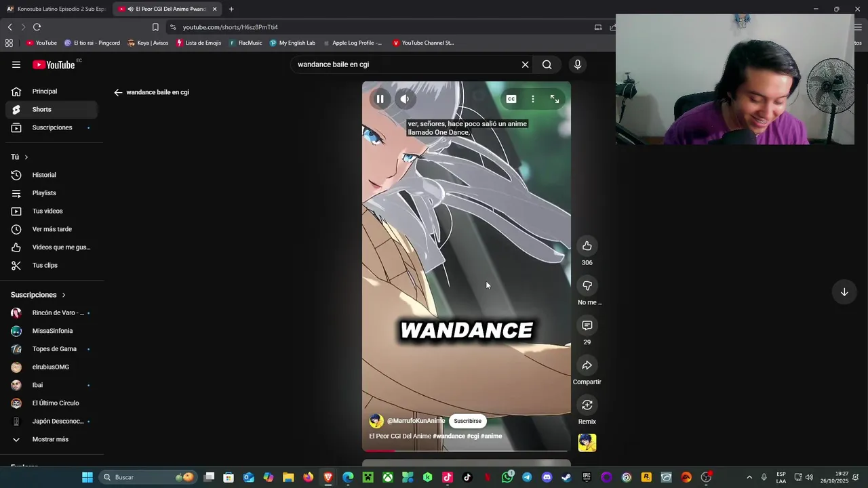Mute the Shorts video volume
Image resolution: width=868 pixels, height=488 pixels.
click(405, 99)
